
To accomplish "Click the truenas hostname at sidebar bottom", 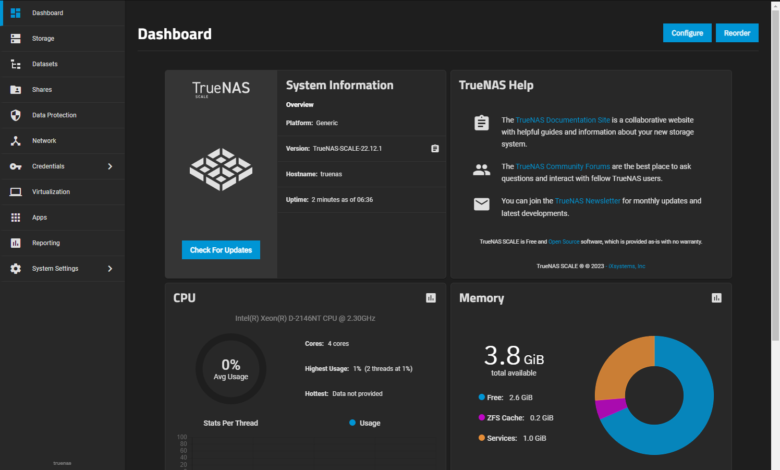I will click(62, 463).
